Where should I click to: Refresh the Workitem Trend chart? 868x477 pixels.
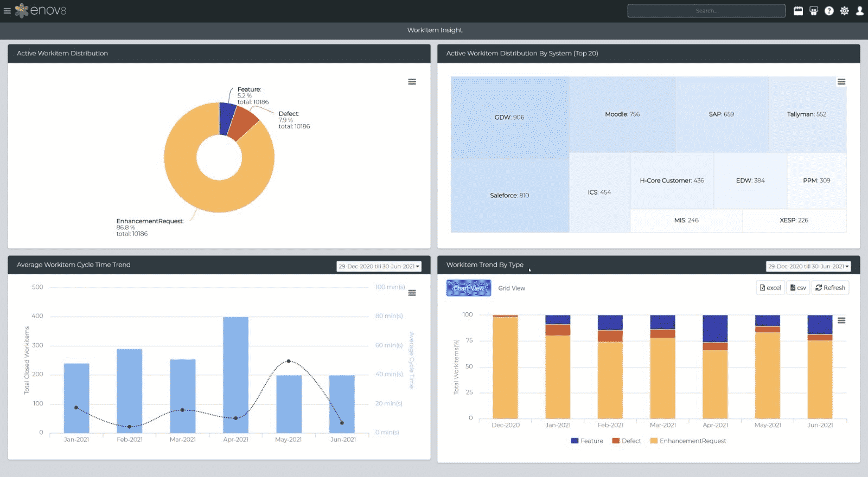pyautogui.click(x=830, y=288)
